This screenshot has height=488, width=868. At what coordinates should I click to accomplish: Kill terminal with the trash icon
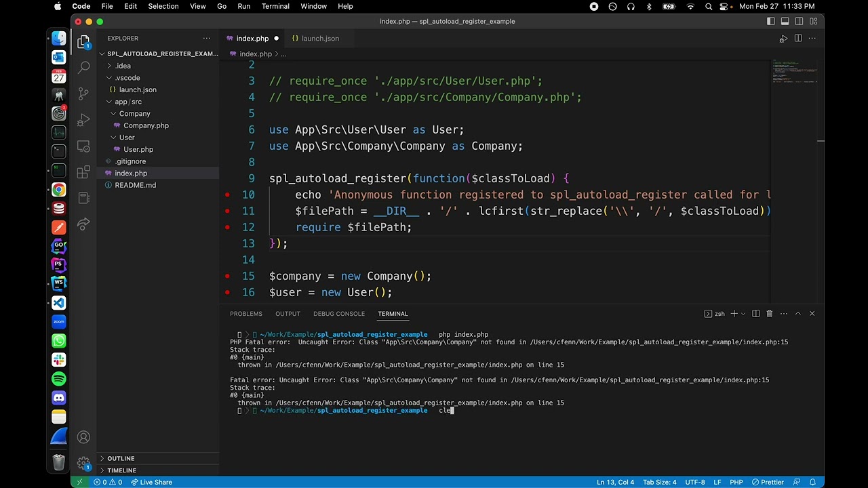[769, 314]
